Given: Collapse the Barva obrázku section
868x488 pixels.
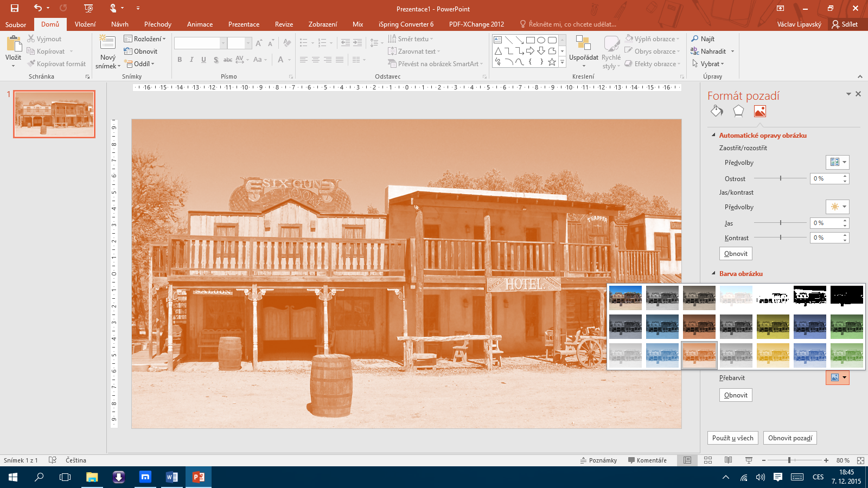Looking at the screenshot, I should [x=713, y=273].
